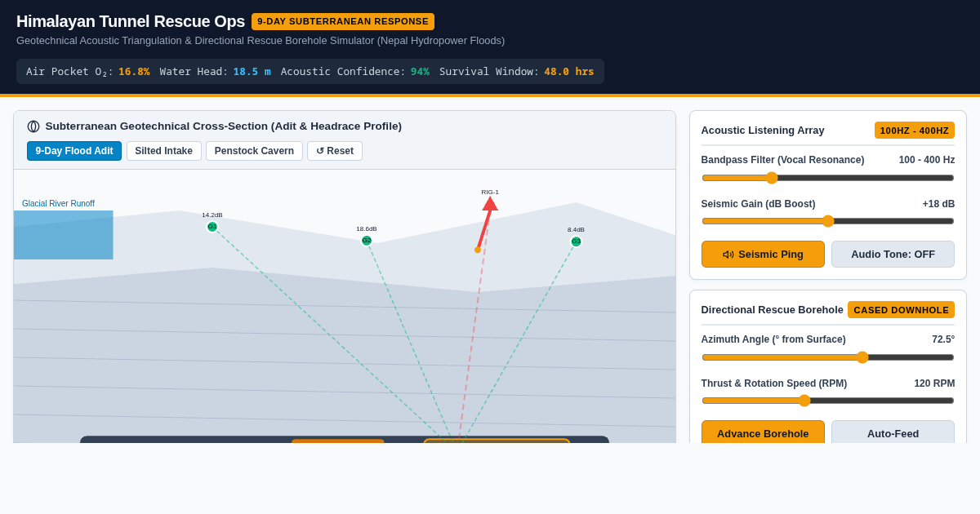Click the 9-DAY SUBTERRANEAN RESPONSE badge
The width and height of the screenshot is (980, 514).
click(343, 21)
